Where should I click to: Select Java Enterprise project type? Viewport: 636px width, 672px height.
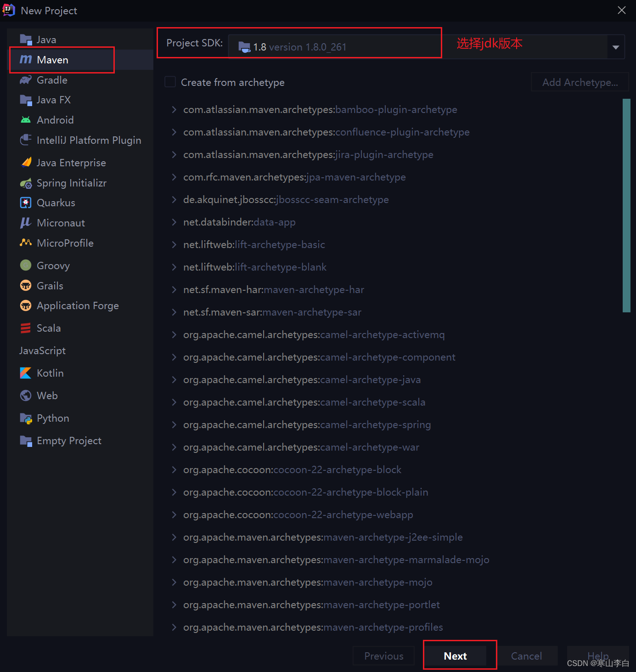click(80, 163)
